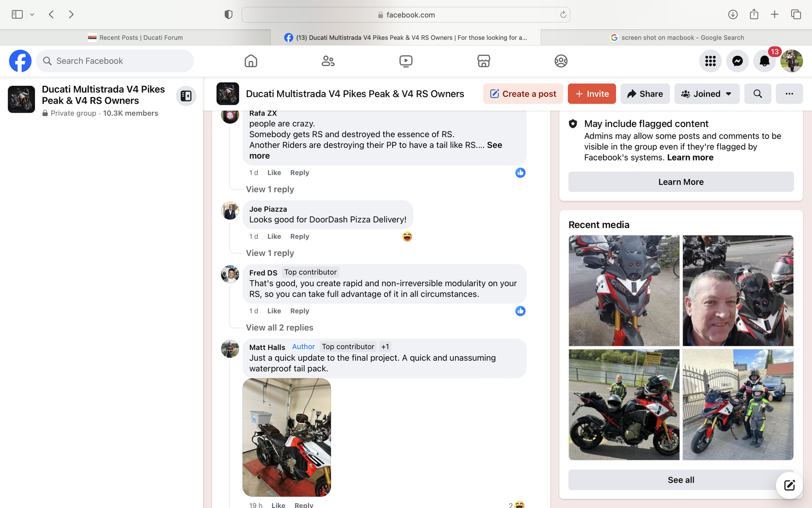812x508 pixels.
Task: Go back with Safari back arrow
Action: click(51, 14)
